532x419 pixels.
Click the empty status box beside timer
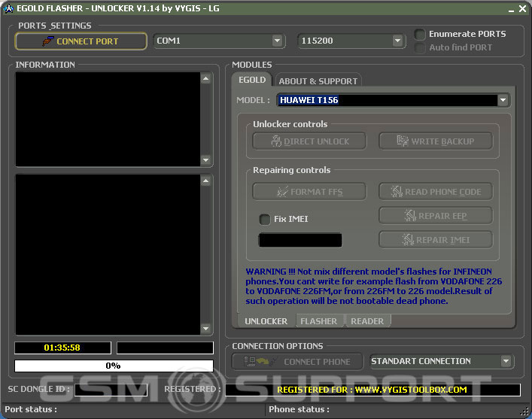pyautogui.click(x=165, y=348)
